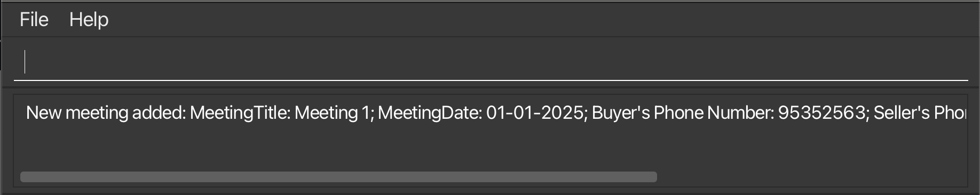Screen dimensions: 980x195
Task: Open the File menu
Action: pos(34,20)
